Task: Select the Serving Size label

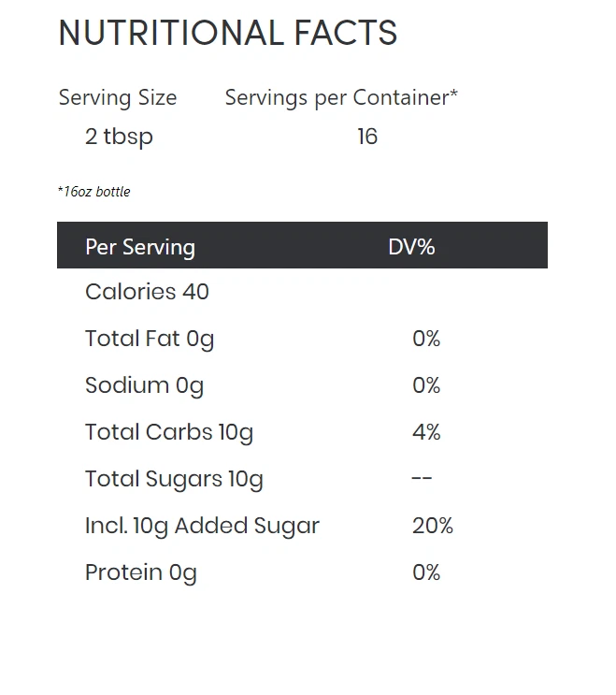Action: point(118,97)
